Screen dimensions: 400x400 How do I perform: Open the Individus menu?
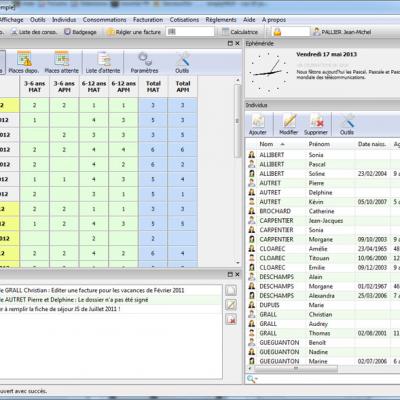point(64,20)
